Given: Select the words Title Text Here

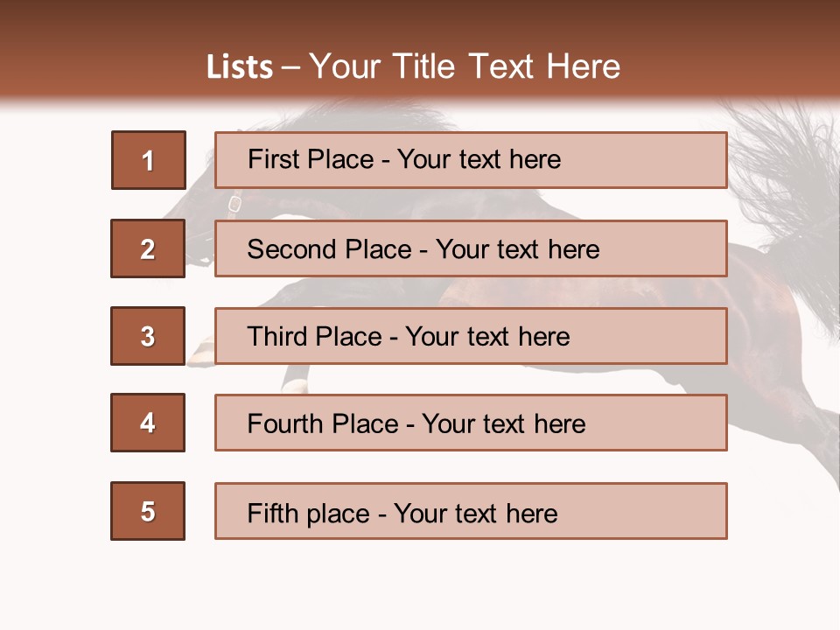Looking at the screenshot, I should click(x=507, y=67).
